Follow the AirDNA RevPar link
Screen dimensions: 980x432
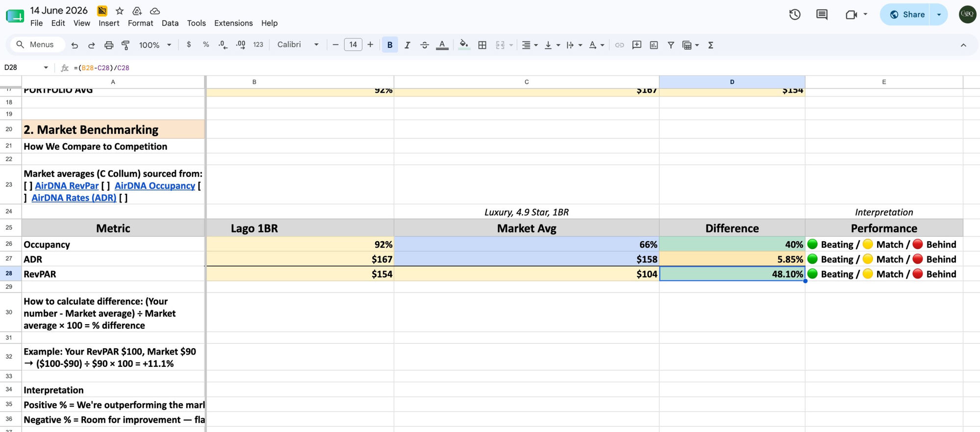[x=67, y=186]
